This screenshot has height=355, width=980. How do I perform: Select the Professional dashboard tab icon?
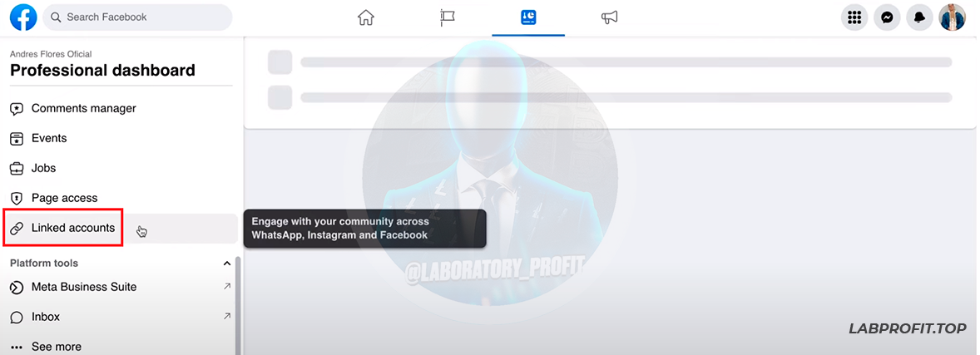tap(528, 17)
